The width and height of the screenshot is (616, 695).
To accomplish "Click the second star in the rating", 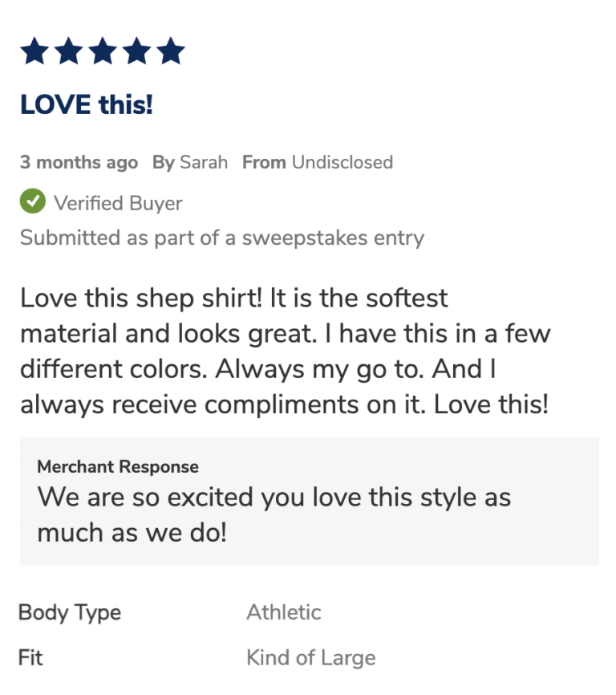I will pyautogui.click(x=68, y=52).
